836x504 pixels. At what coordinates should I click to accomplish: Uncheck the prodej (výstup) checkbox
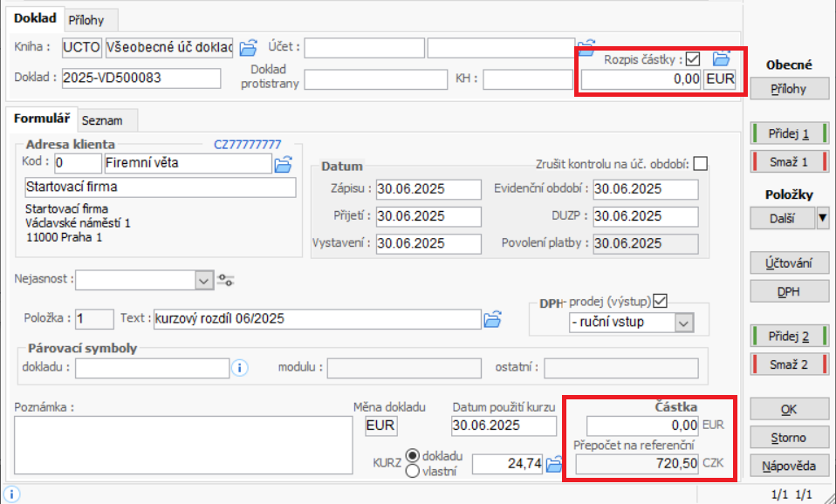[660, 301]
